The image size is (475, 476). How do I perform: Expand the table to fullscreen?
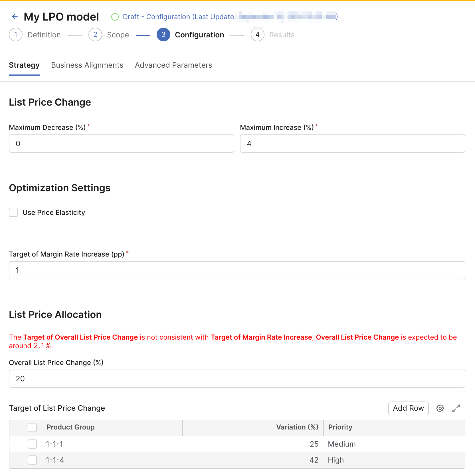[x=456, y=408]
